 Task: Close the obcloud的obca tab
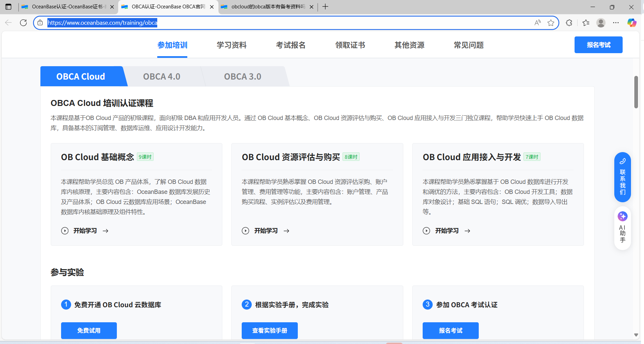click(x=311, y=7)
